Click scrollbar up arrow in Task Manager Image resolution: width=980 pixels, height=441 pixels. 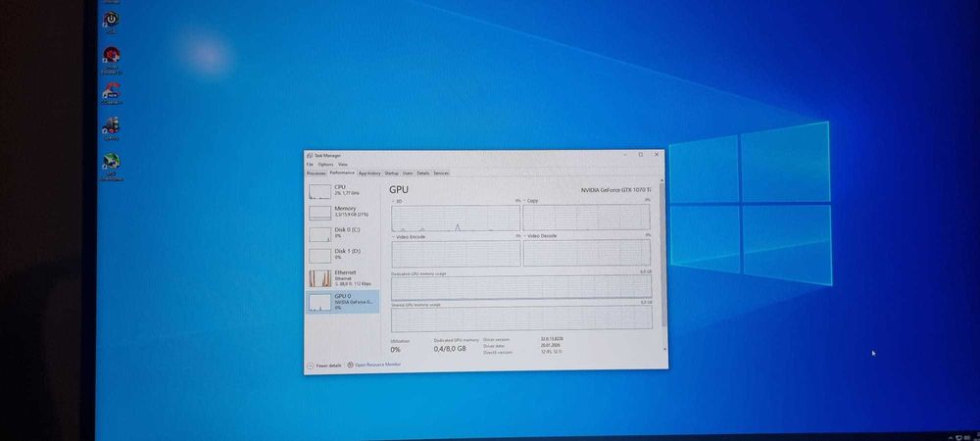662,180
